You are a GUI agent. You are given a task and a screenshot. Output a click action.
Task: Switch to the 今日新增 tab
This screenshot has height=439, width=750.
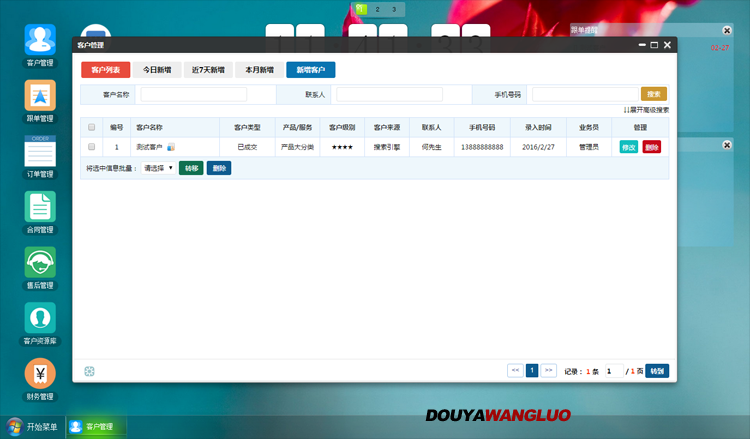click(157, 70)
